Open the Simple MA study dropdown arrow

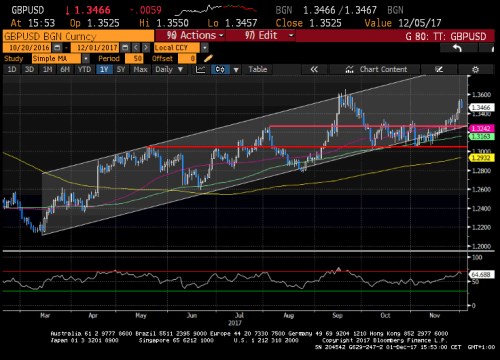[86, 59]
